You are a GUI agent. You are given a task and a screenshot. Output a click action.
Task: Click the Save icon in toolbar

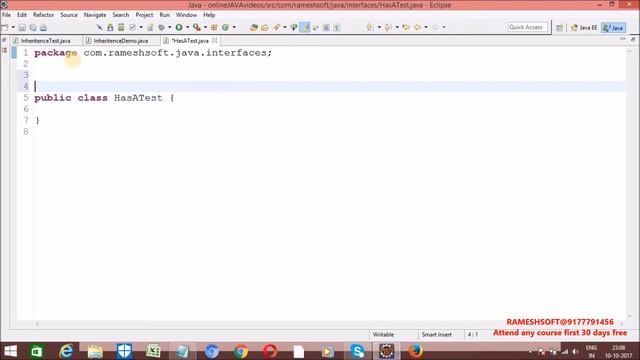pyautogui.click(x=22, y=27)
